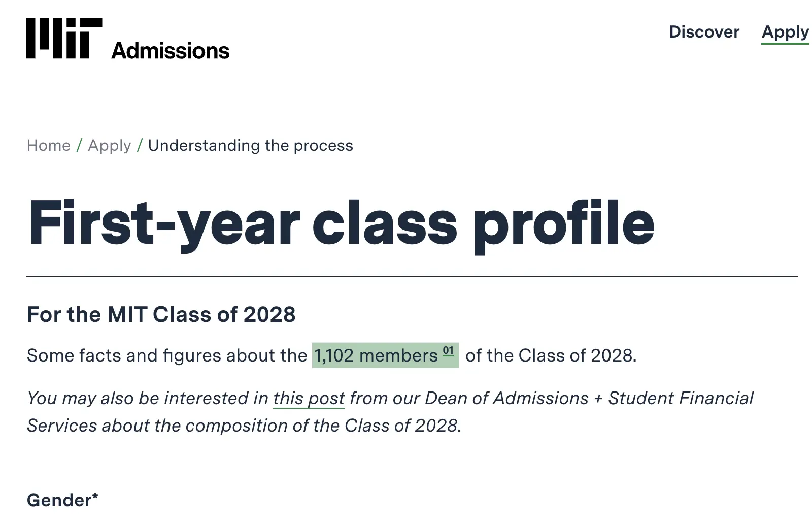Open footnote 01 next to members
This screenshot has width=812, height=523.
tap(448, 351)
